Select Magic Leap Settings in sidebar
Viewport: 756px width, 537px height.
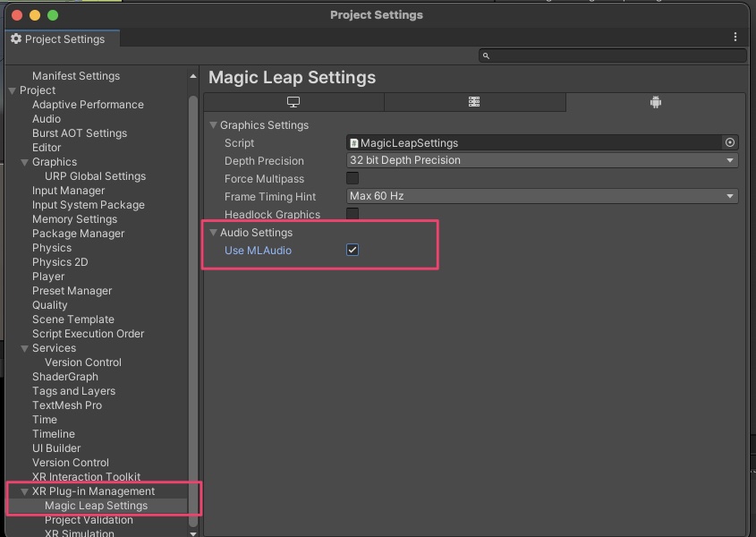tap(96, 506)
